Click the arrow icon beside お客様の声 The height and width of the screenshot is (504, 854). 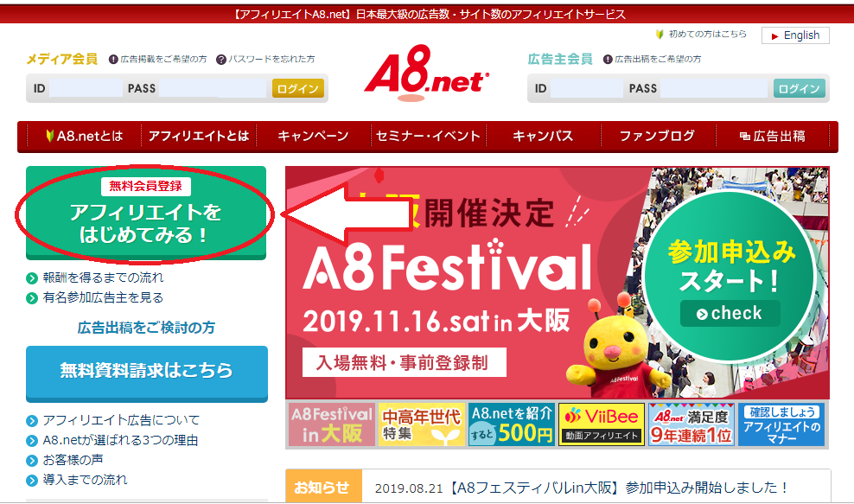coord(32,461)
